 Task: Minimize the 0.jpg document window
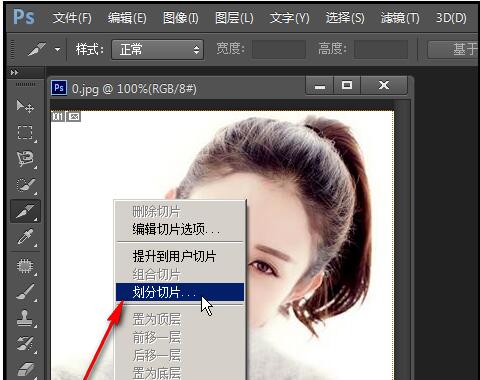(320, 86)
